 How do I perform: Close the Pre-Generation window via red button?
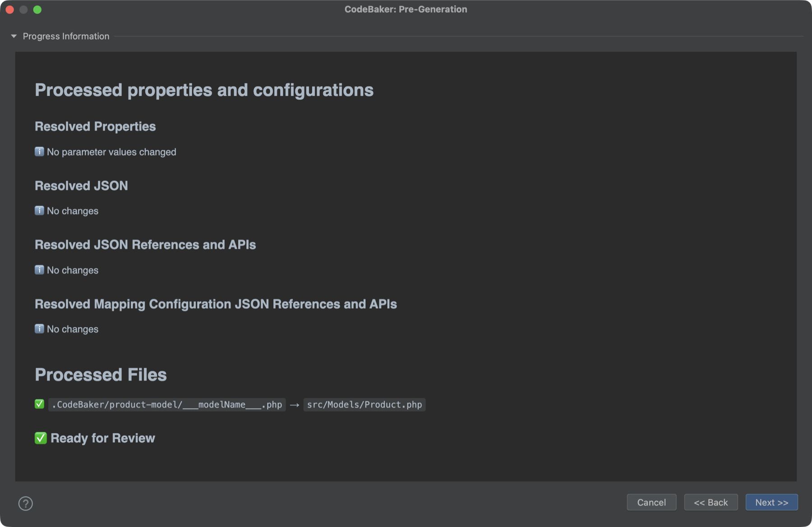(x=9, y=9)
